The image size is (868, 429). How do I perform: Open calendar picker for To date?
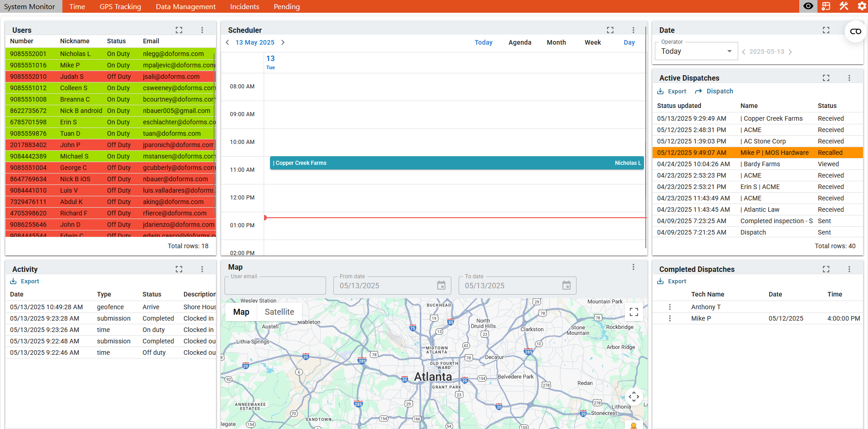[x=567, y=286]
